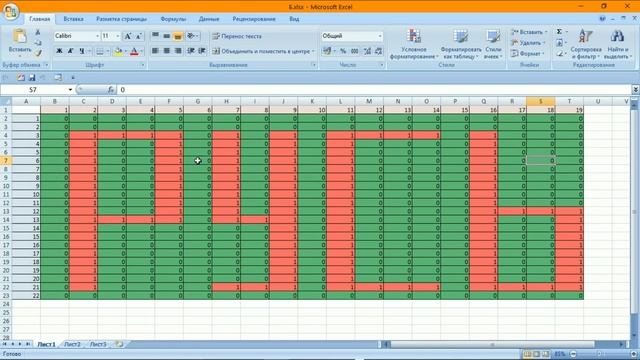Open Найти и выделить dropdown
The width and height of the screenshot is (640, 360).
point(618,44)
